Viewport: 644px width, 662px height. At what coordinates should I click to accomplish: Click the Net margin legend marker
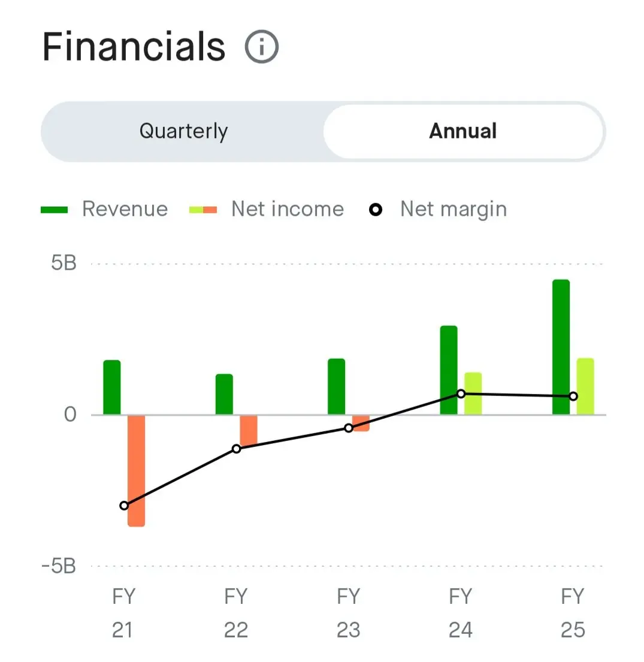pos(376,210)
